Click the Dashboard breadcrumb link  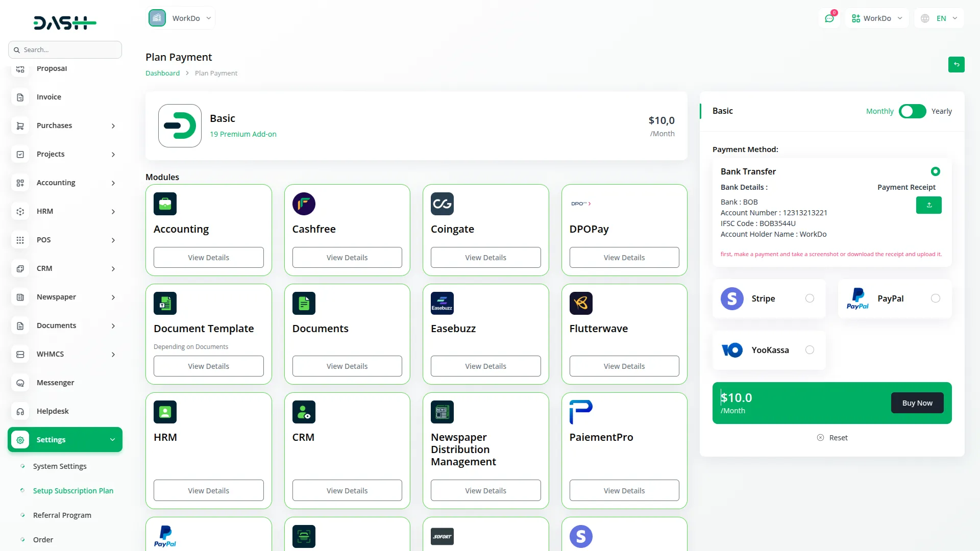162,73
